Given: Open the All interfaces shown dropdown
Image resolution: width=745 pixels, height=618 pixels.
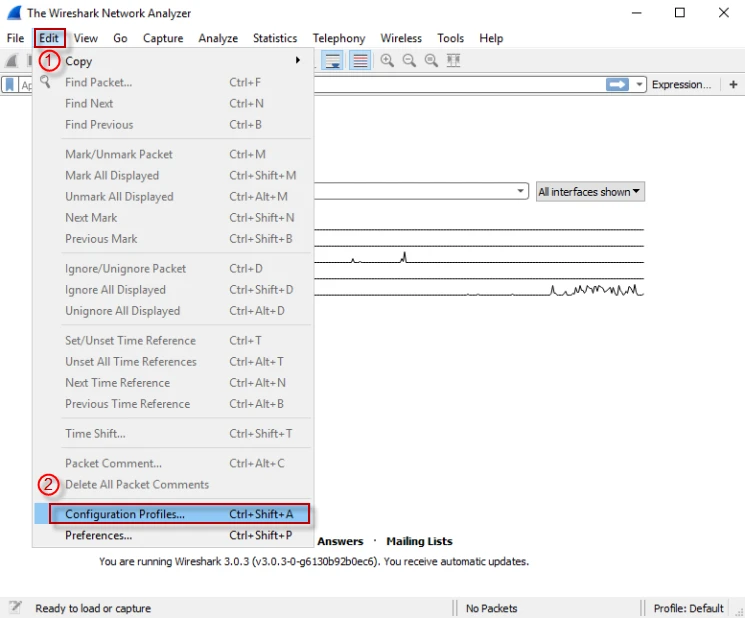Looking at the screenshot, I should coord(590,192).
